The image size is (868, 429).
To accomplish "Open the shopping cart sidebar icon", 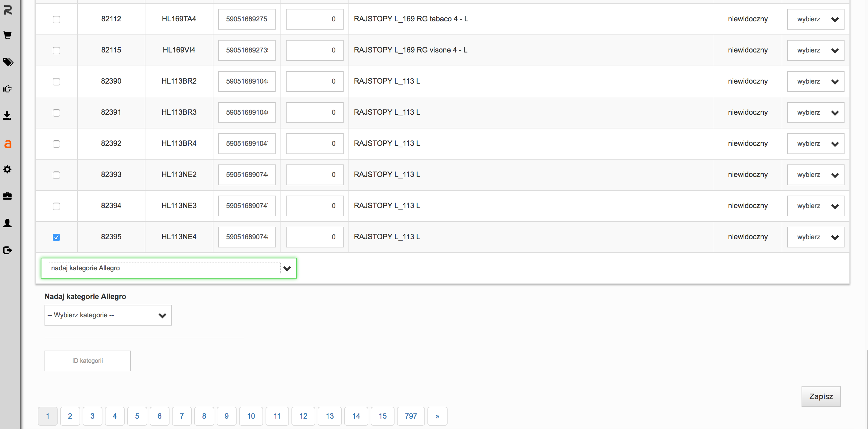I will click(7, 35).
